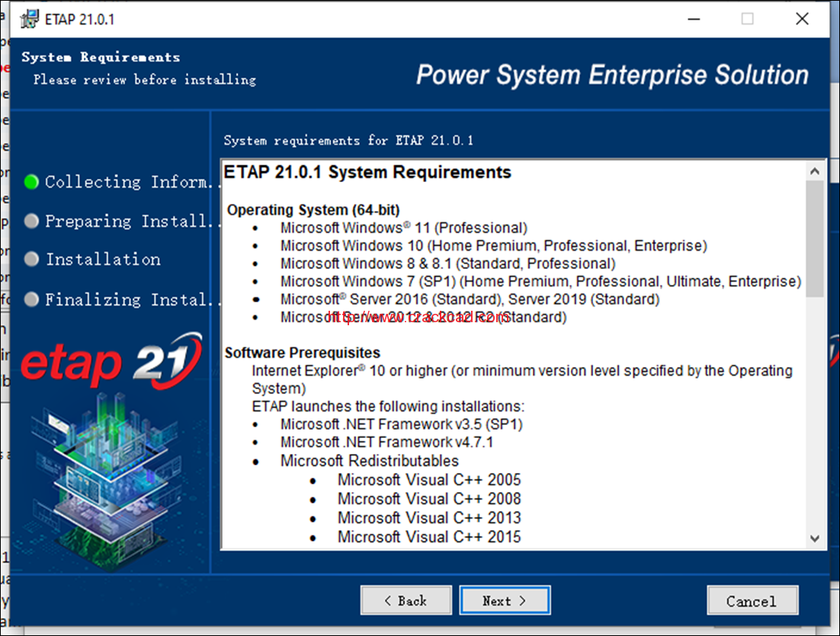The image size is (840, 636).
Task: Click the scroll up arrow in requirements box
Action: point(815,171)
